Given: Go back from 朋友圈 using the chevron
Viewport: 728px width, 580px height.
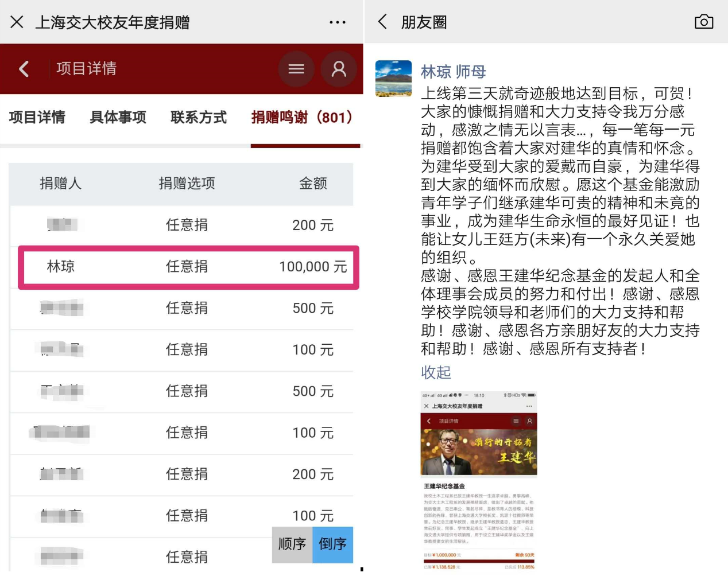Looking at the screenshot, I should click(383, 22).
